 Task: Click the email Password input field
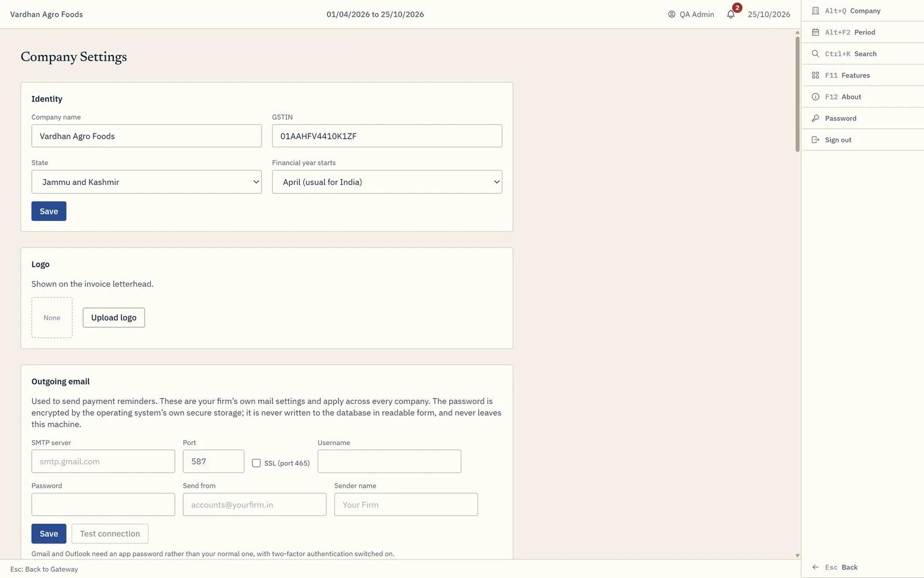tap(103, 505)
